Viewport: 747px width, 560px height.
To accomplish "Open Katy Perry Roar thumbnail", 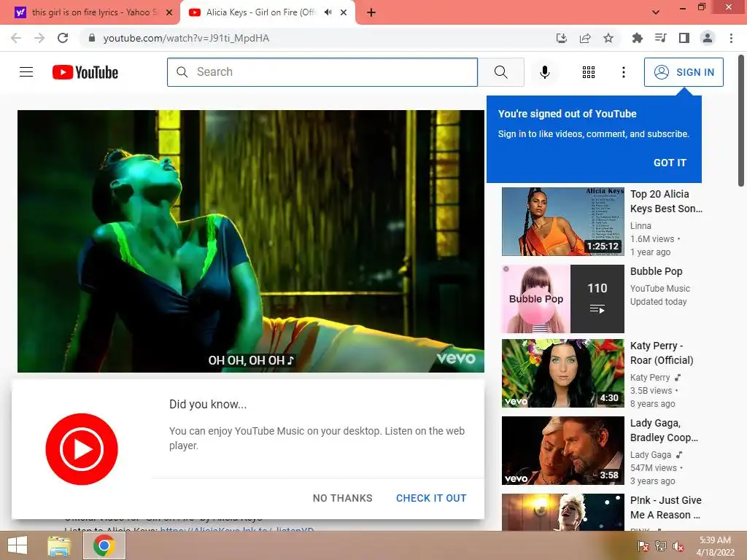I will (562, 373).
